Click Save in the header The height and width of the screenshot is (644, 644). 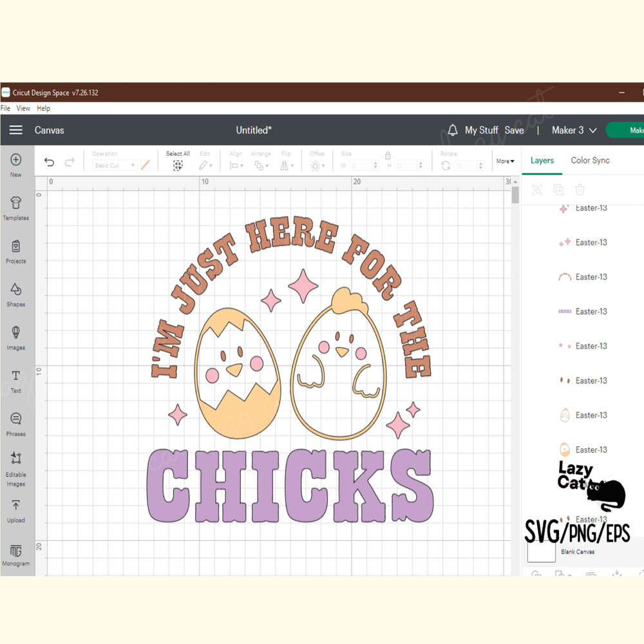pos(515,130)
